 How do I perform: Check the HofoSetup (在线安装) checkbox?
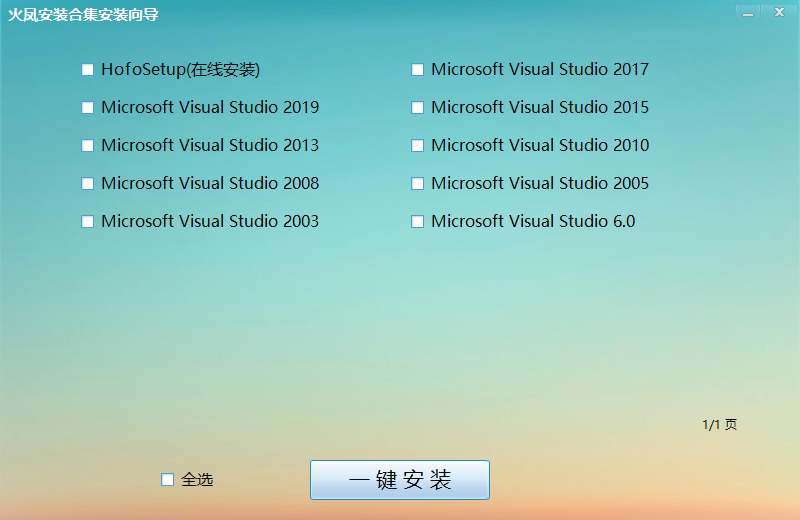(x=88, y=70)
